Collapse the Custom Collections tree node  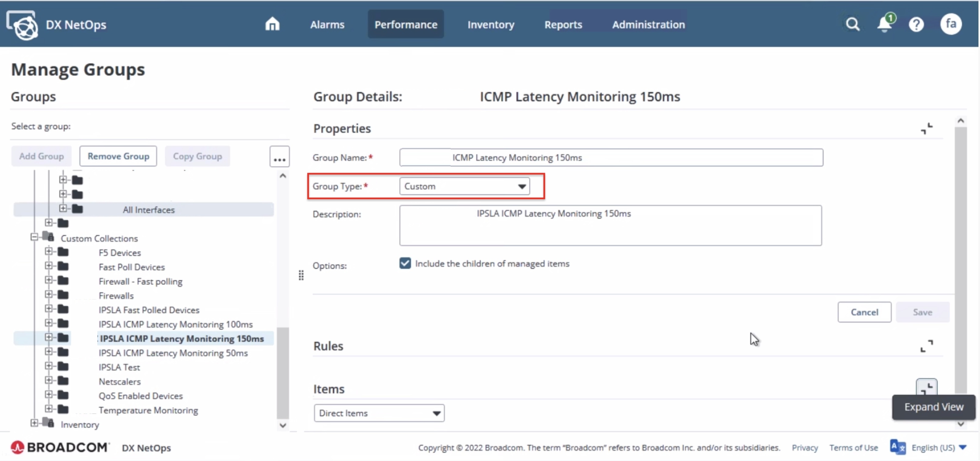(x=34, y=237)
